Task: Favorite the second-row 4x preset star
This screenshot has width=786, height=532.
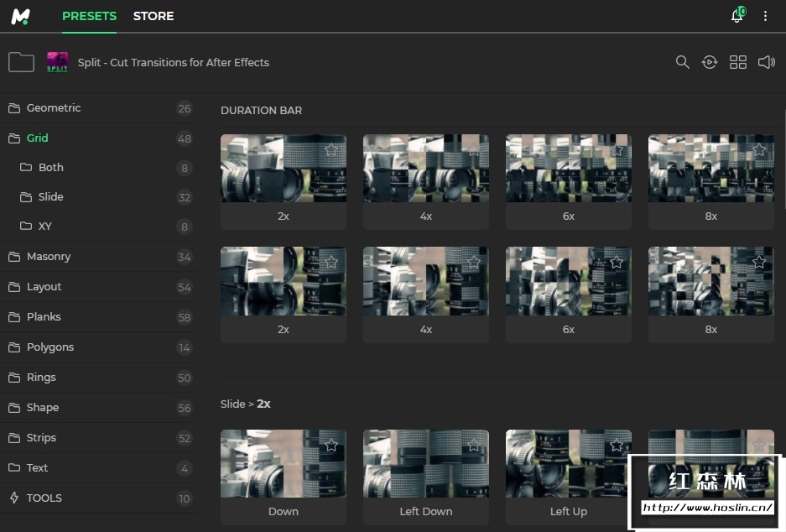Action: coord(474,262)
